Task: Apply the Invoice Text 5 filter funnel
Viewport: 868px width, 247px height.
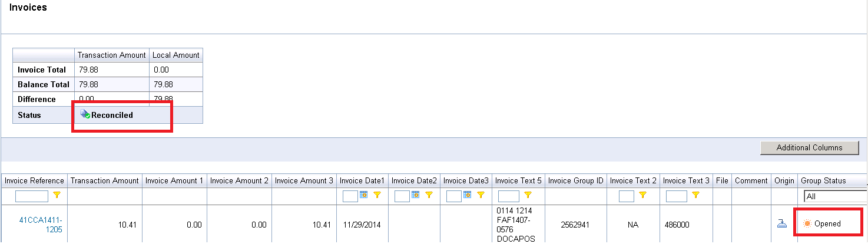Action: 528,195
